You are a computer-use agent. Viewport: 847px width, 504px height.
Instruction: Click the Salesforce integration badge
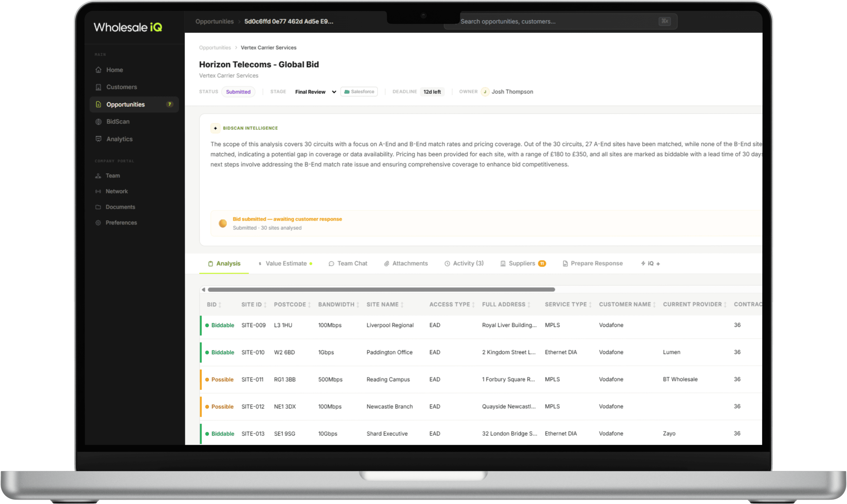359,91
